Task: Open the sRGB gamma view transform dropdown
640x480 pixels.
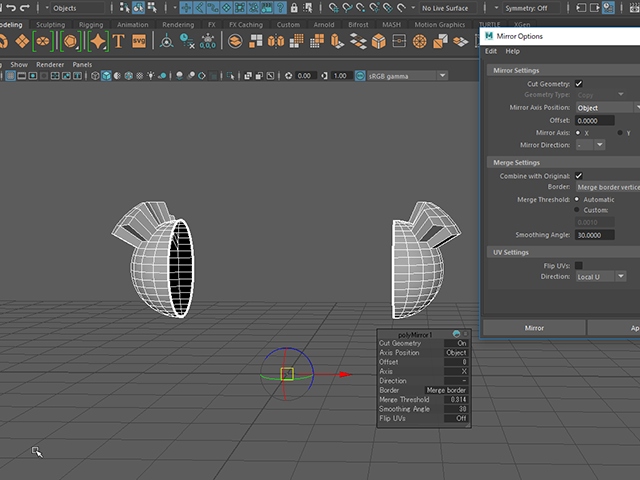Action: point(407,76)
